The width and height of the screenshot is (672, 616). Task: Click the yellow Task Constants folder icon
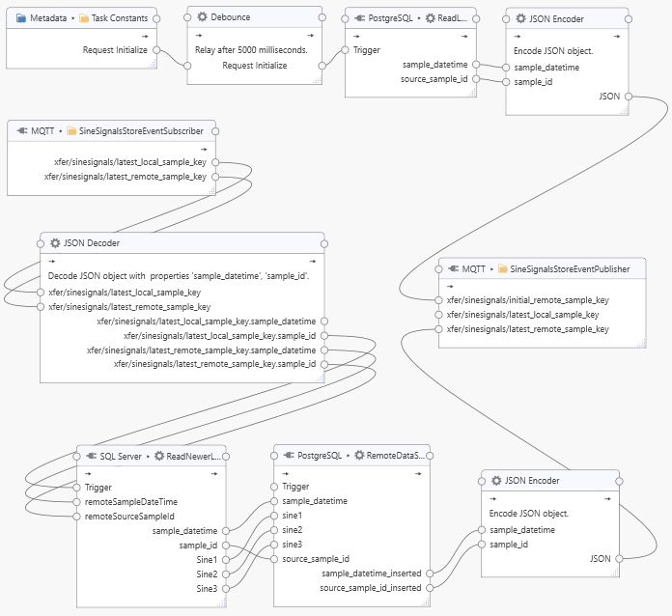point(83,18)
